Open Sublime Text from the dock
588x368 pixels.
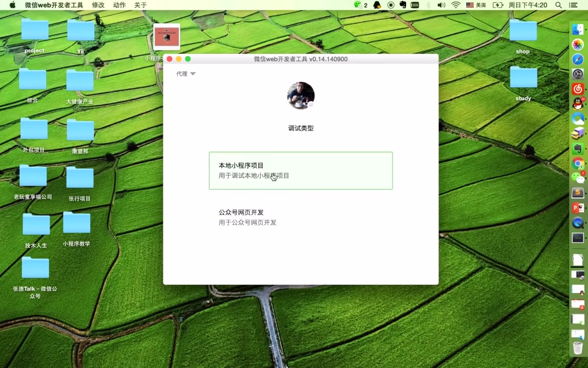(578, 193)
